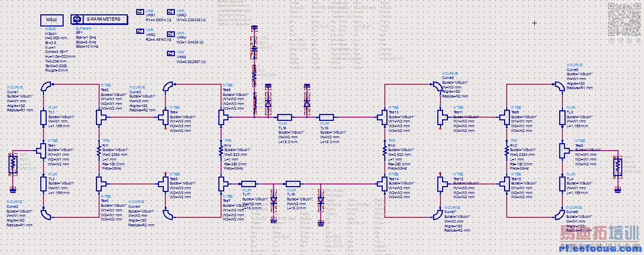Screen dimensions: 644x255
Task: Select the TL18 microstrip line symbol
Action: [326, 117]
